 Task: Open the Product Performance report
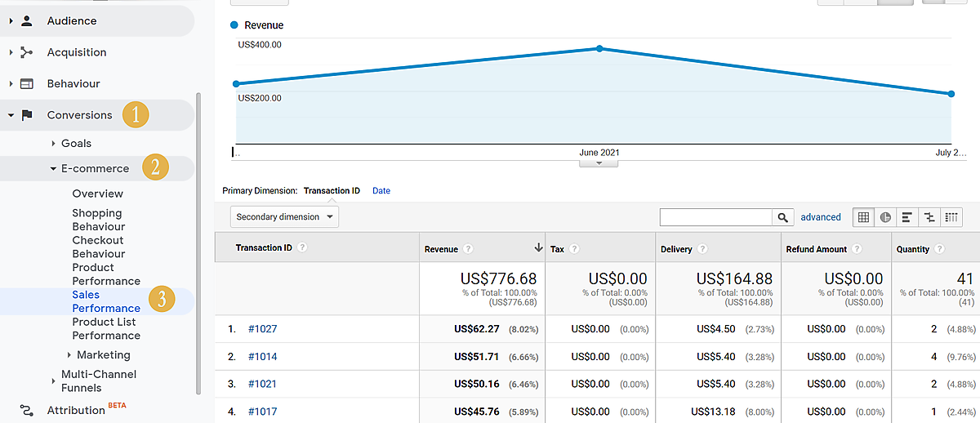point(105,274)
